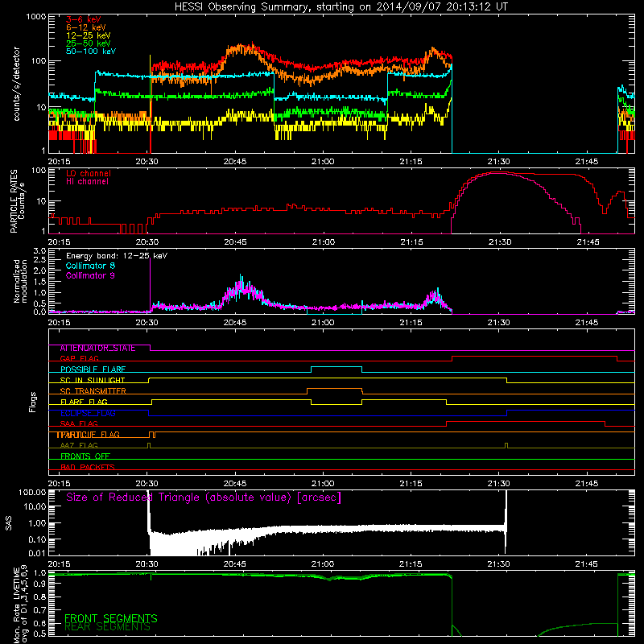
Task: Click the counts/s/detector axis label
Action: (16, 84)
